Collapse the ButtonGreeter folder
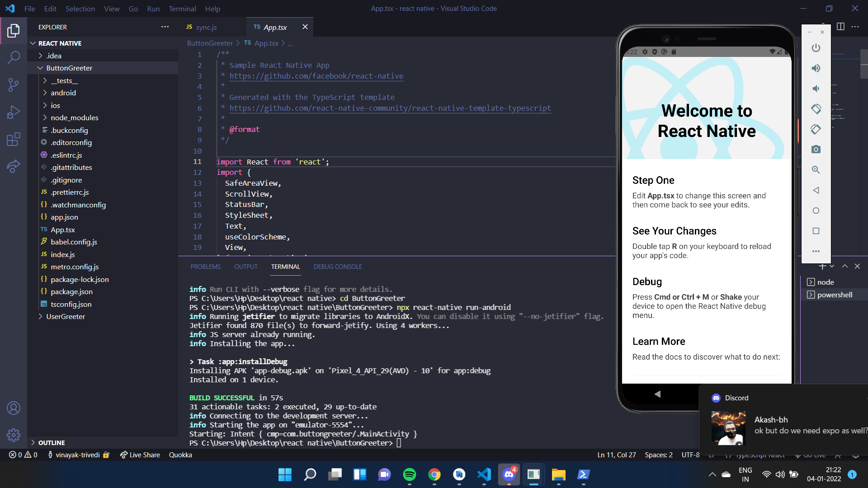This screenshot has height=488, width=868. coord(103,68)
